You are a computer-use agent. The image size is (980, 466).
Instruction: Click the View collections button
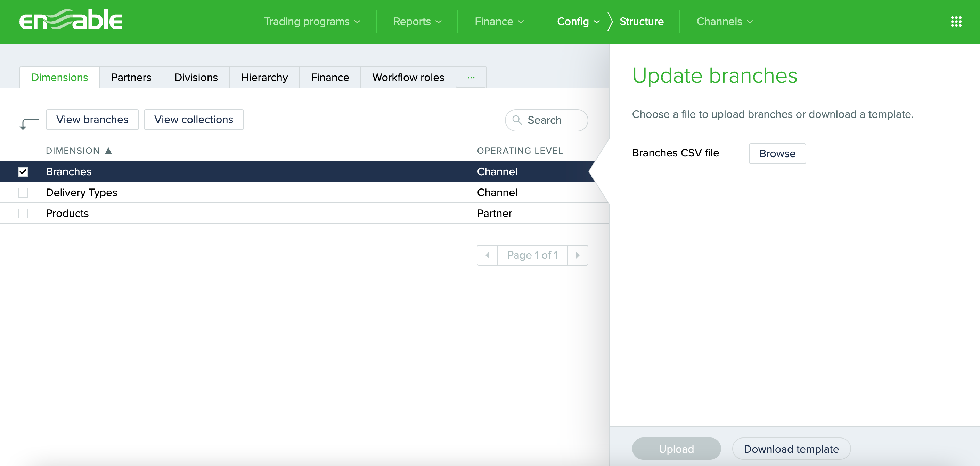click(194, 120)
